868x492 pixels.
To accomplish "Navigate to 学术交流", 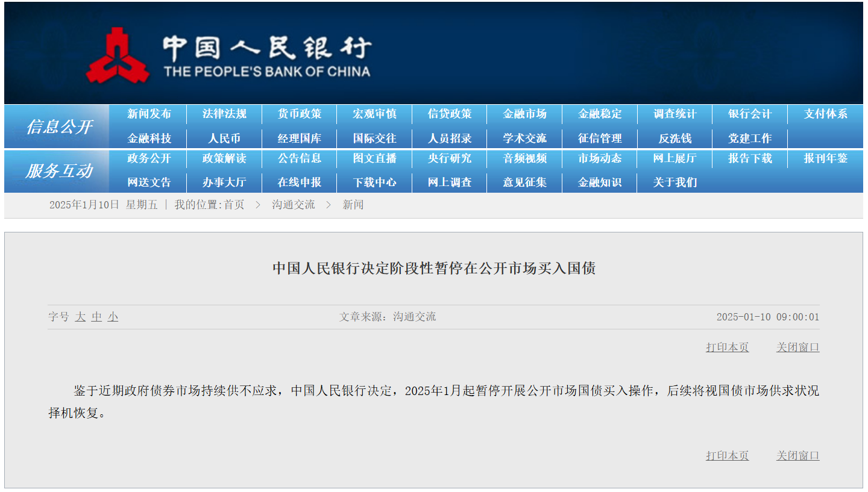I will pos(525,139).
